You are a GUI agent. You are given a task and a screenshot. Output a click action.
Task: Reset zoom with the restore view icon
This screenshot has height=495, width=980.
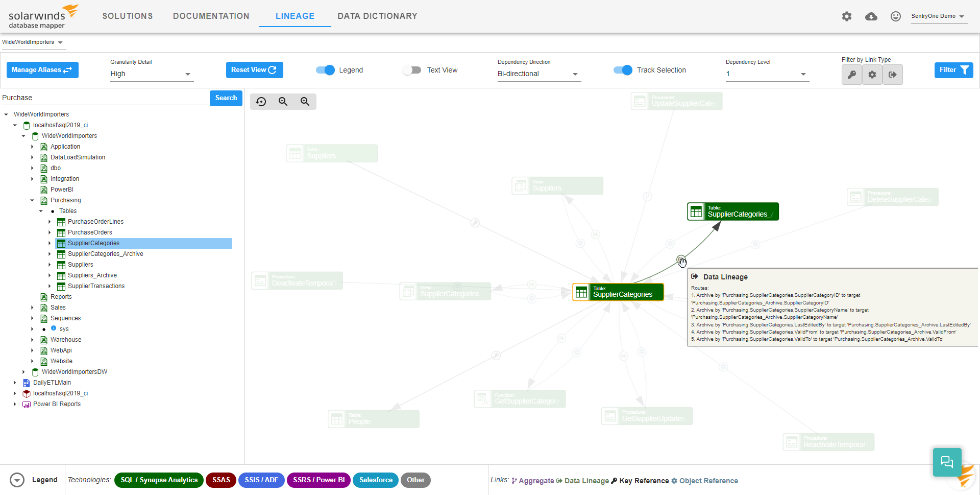(261, 102)
